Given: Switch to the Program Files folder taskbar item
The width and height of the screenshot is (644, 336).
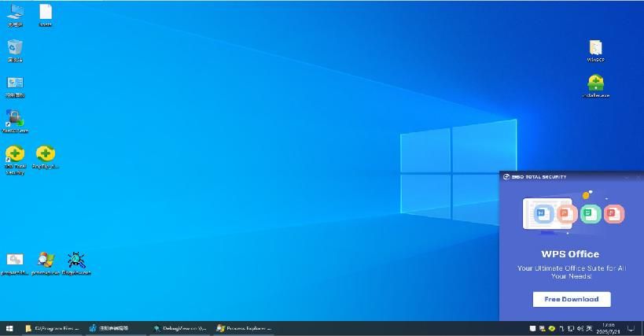Looking at the screenshot, I should click(x=53, y=328).
